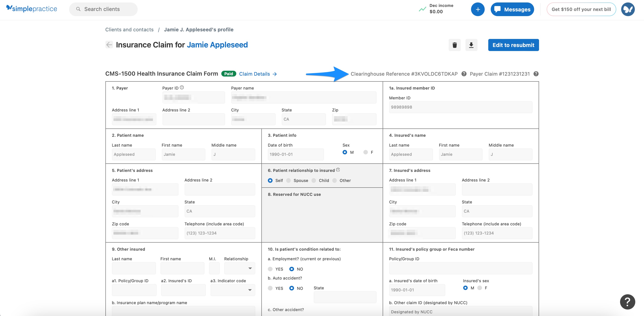The height and width of the screenshot is (316, 644).
Task: Click the Payer ID info icon
Action: [x=182, y=88]
